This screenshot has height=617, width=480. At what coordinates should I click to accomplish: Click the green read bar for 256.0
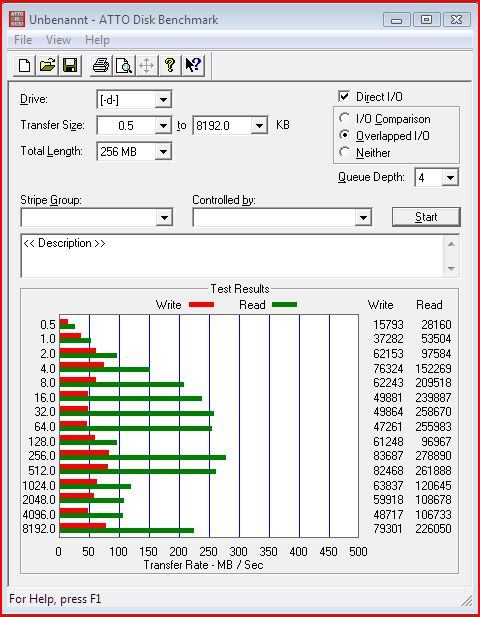(x=143, y=458)
